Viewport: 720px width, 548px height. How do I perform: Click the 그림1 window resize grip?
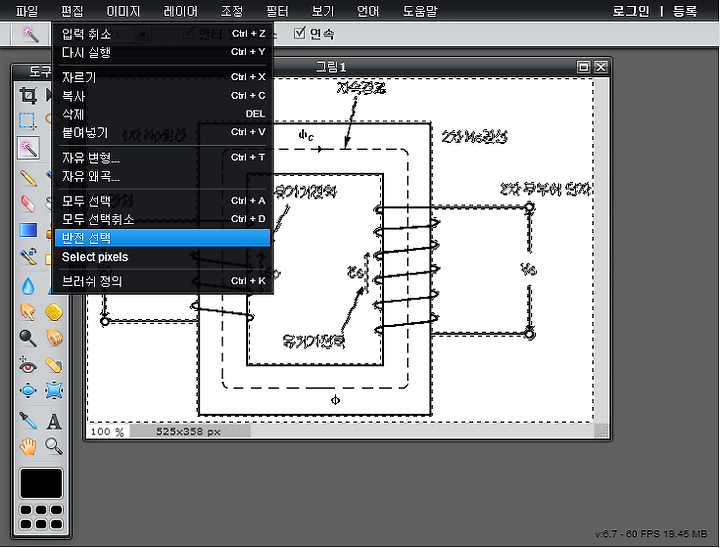coord(602,431)
